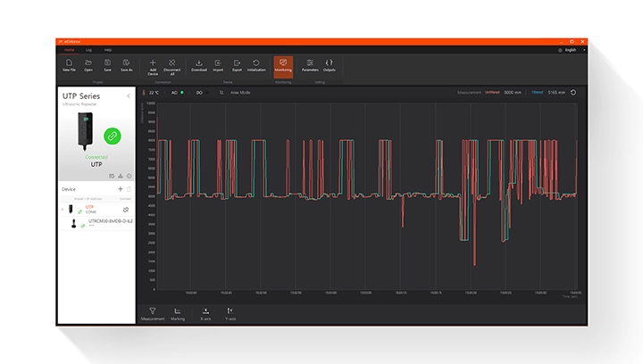Screen dimensions: 643x364
Task: Open the Initialization tool
Action: (x=256, y=63)
